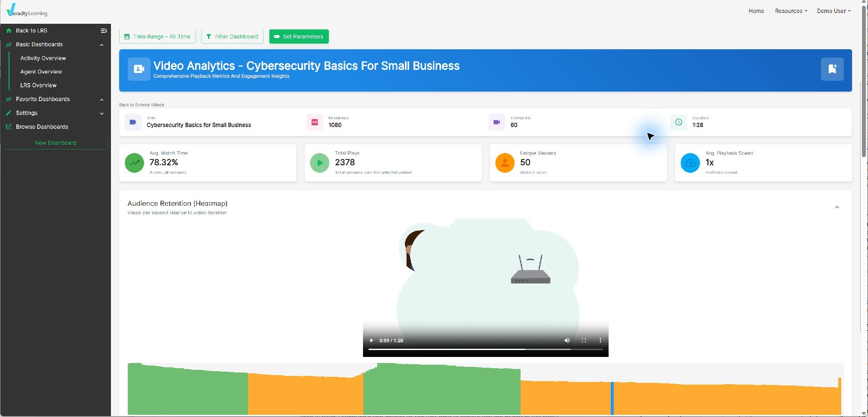Open the Demo User dropdown
Viewport: 868px width, 417px height.
[x=833, y=11]
